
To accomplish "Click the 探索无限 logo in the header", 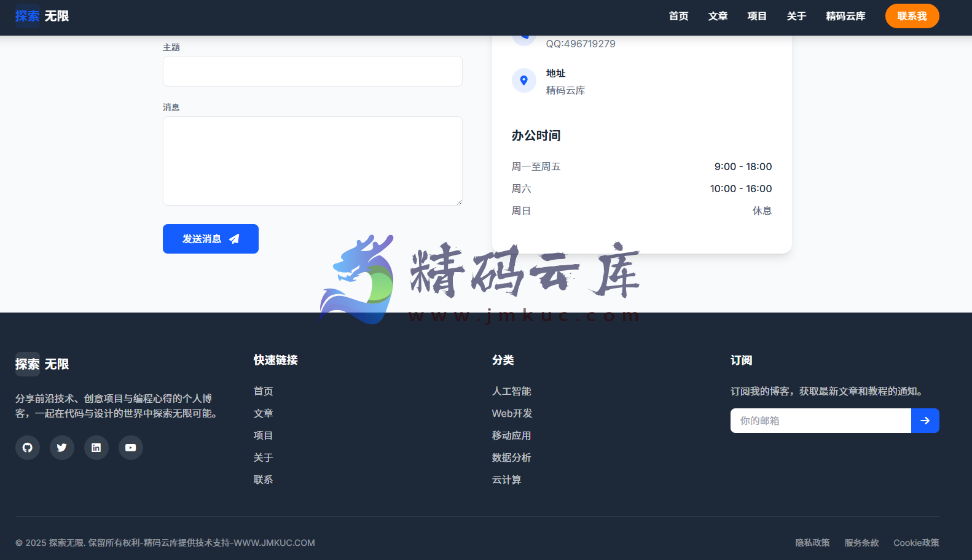I will click(42, 16).
